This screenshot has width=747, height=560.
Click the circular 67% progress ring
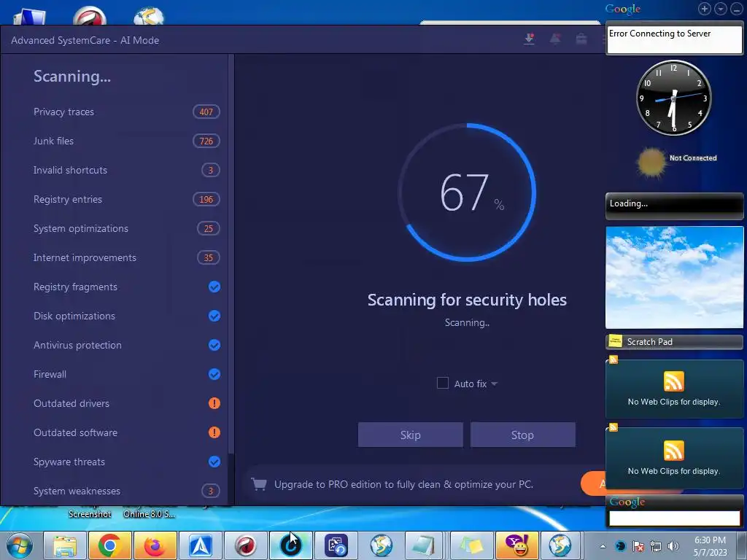467,192
